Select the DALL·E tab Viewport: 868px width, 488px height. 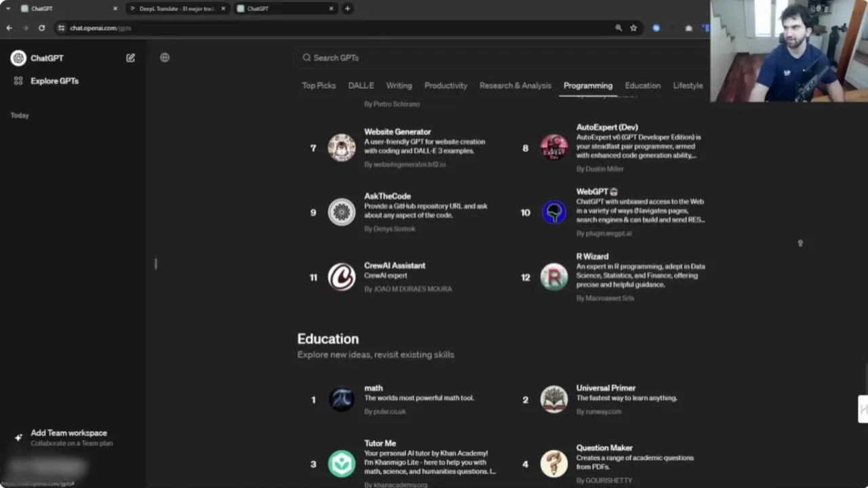(x=361, y=85)
